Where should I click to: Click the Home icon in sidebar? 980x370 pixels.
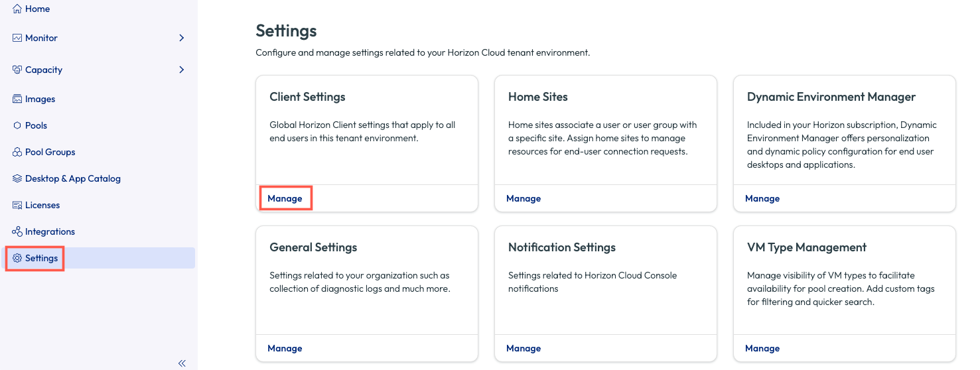coord(17,9)
